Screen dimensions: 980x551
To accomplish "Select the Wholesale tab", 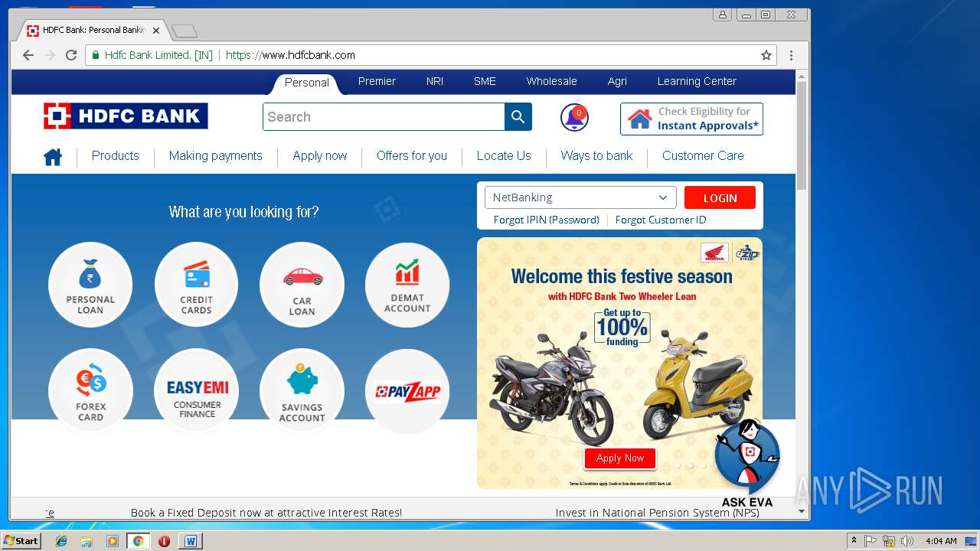I will tap(551, 81).
